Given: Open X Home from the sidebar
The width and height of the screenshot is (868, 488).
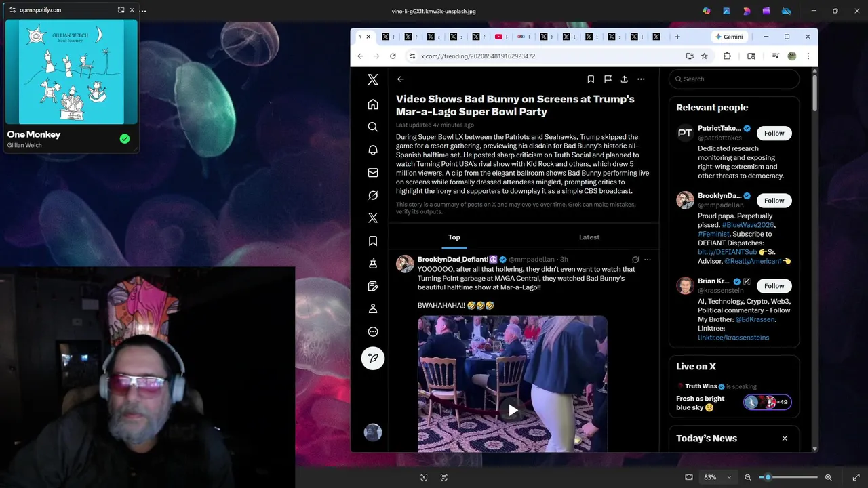Looking at the screenshot, I should click(373, 104).
